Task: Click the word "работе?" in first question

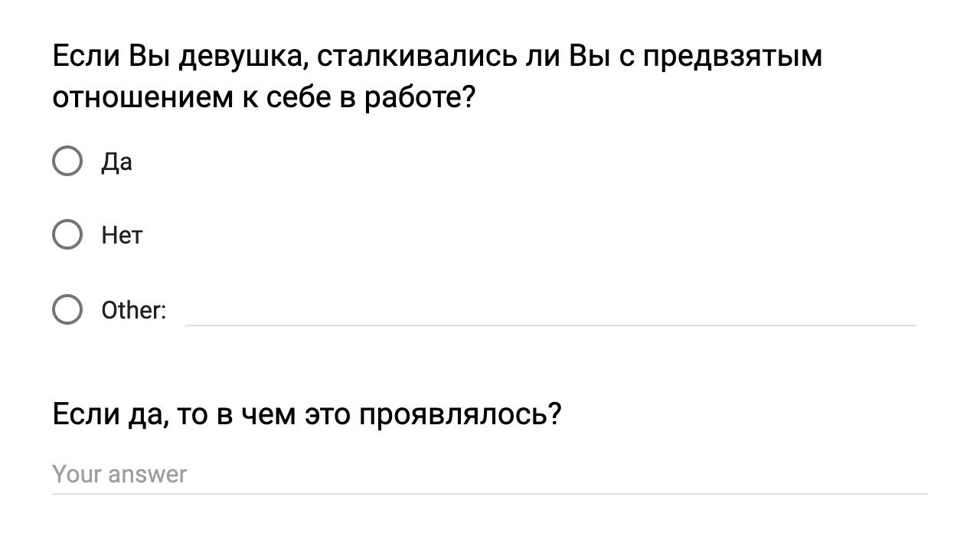Action: coord(424,98)
